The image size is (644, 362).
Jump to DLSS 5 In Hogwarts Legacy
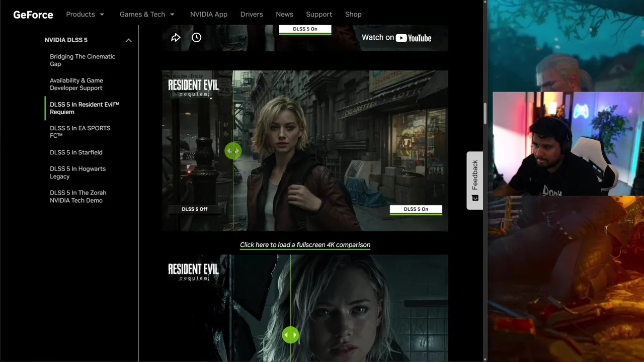click(77, 172)
